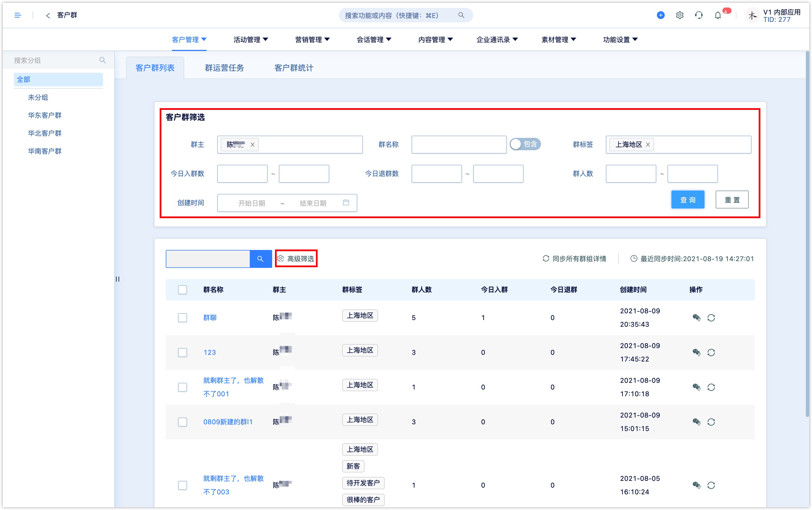Click the search icon in 搜索分组 box
The image size is (812, 510).
coord(102,60)
